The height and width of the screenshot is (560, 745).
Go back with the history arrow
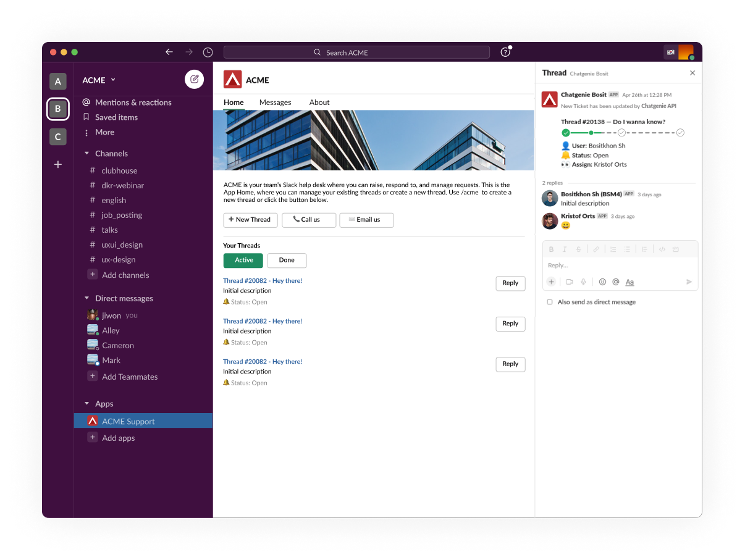(169, 52)
